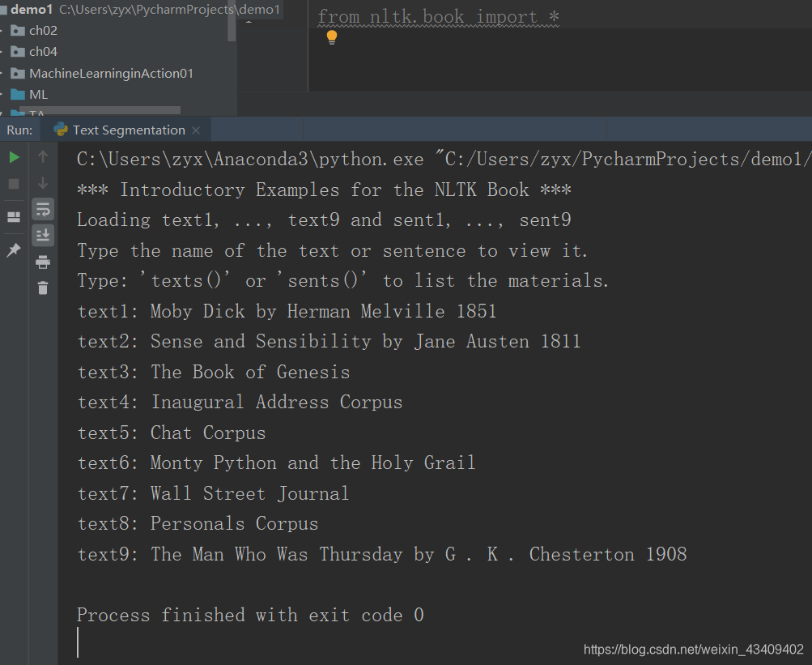
Task: Select the ch04 folder
Action: point(43,52)
